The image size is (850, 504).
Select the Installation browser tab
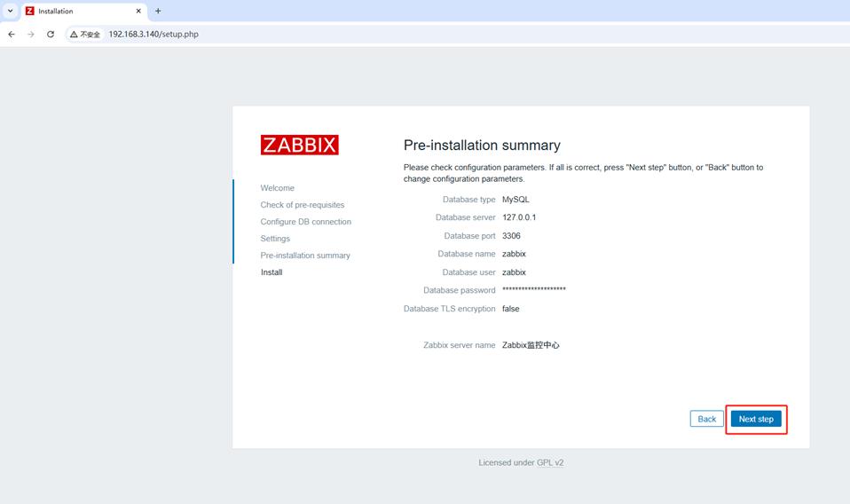[84, 11]
